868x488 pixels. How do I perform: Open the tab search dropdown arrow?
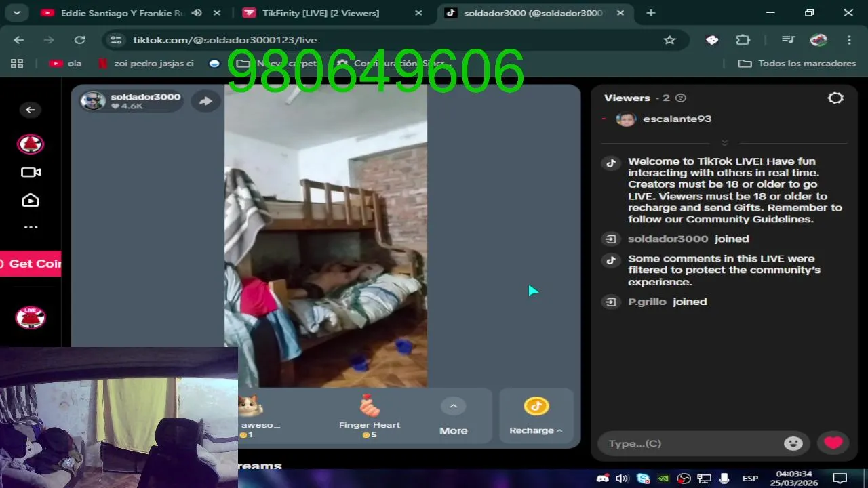tap(16, 12)
